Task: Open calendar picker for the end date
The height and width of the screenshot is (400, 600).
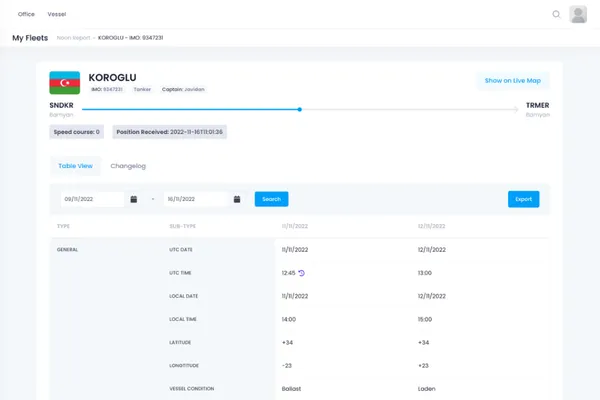Action: pos(237,199)
